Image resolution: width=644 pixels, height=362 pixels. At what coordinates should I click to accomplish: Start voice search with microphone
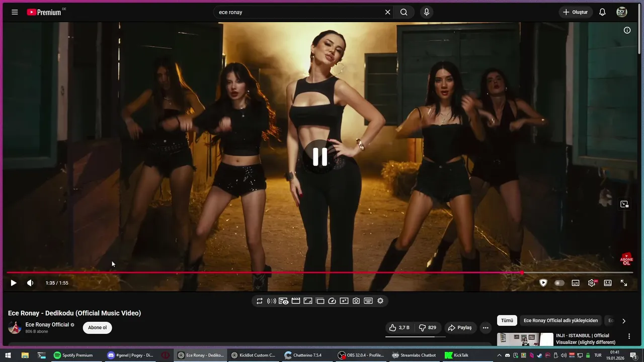[427, 12]
